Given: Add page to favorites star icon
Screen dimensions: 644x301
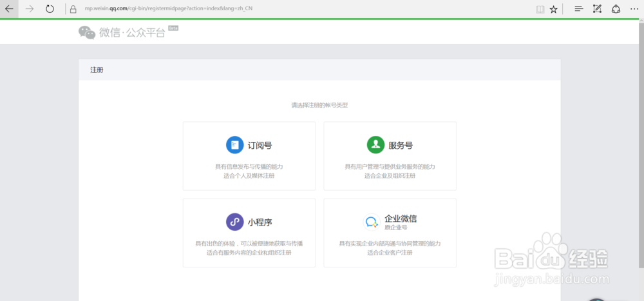Looking at the screenshot, I should 554,9.
